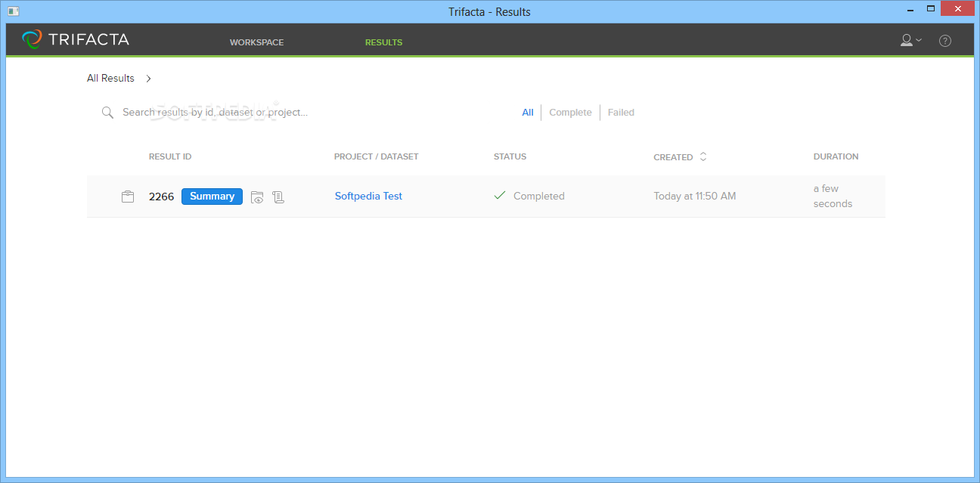Click the window system menu icon
This screenshot has height=483, width=980.
pos(13,11)
